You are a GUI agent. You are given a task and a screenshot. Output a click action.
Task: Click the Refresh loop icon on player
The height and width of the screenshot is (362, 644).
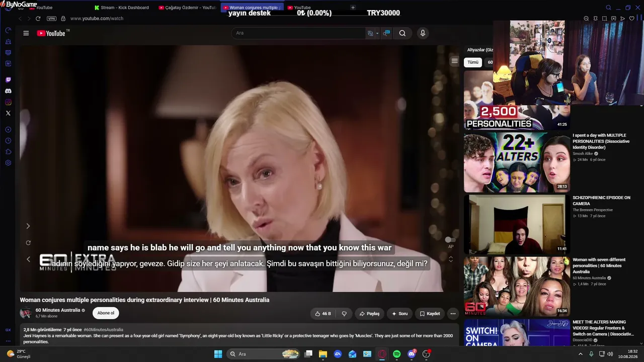(x=28, y=243)
